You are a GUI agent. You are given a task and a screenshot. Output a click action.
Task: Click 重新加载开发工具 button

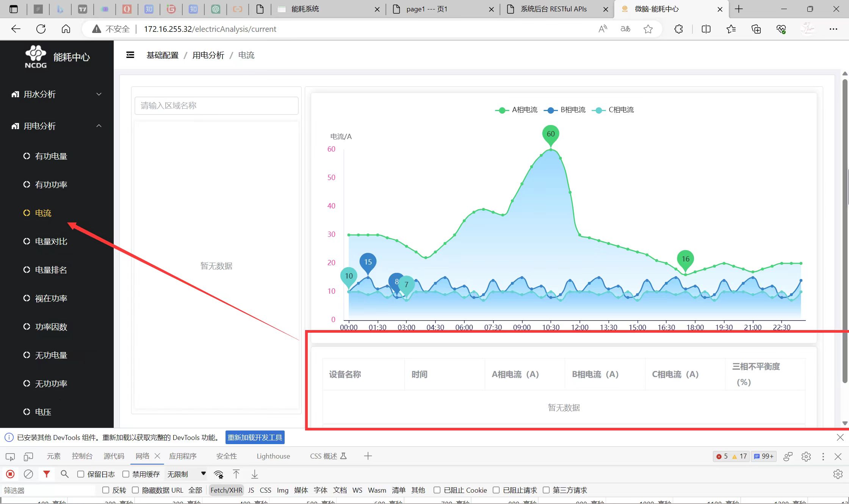coord(255,437)
